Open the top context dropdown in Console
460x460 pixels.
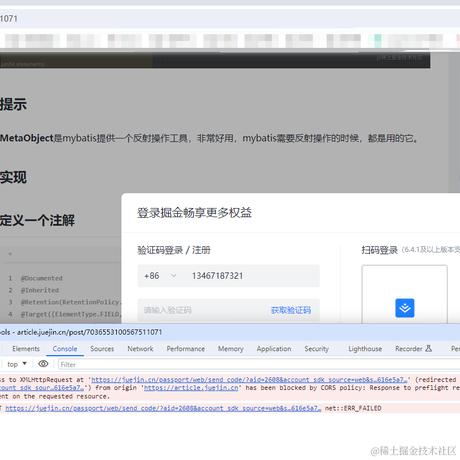pos(17,364)
